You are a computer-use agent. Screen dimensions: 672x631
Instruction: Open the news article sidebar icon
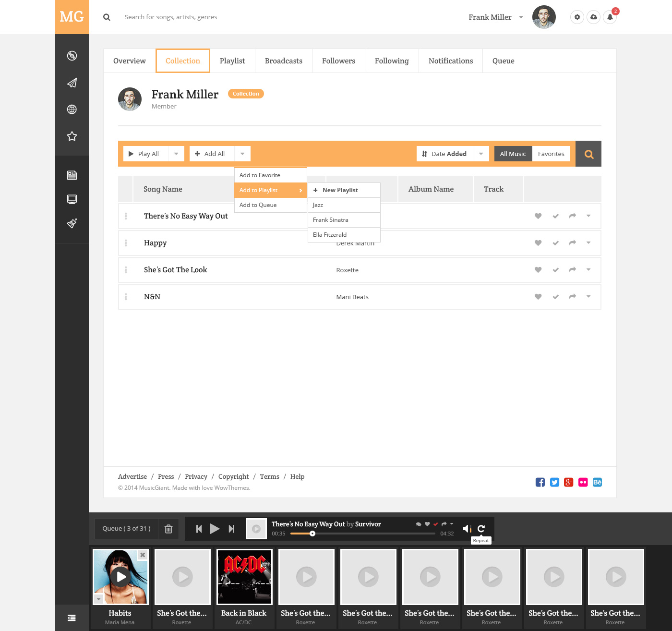click(x=72, y=175)
